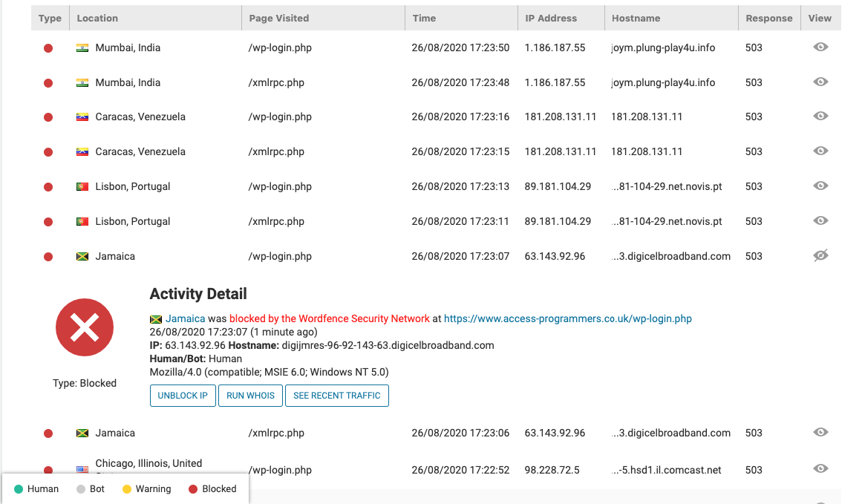865x504 pixels.
Task: Click the red status dot on the Lisbon xmlrpc row
Action: point(48,221)
